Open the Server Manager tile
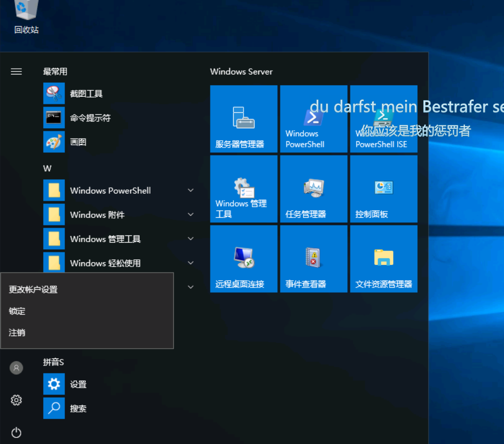 tap(243, 119)
